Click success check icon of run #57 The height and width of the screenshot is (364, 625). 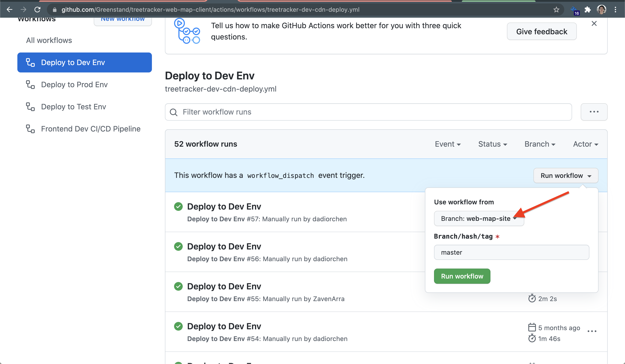[x=178, y=206]
